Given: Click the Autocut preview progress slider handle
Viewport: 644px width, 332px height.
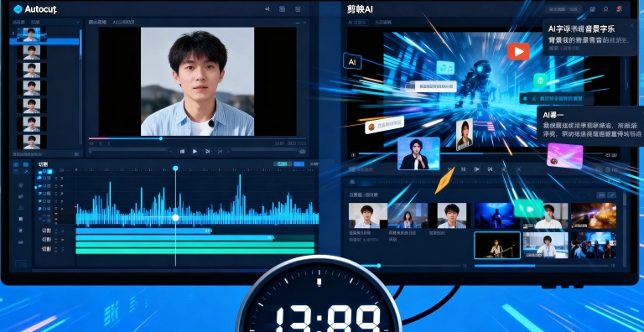Looking at the screenshot, I should click(x=161, y=138).
